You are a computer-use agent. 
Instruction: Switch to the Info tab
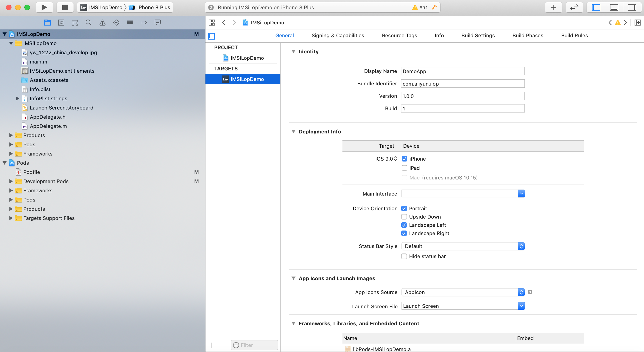439,35
